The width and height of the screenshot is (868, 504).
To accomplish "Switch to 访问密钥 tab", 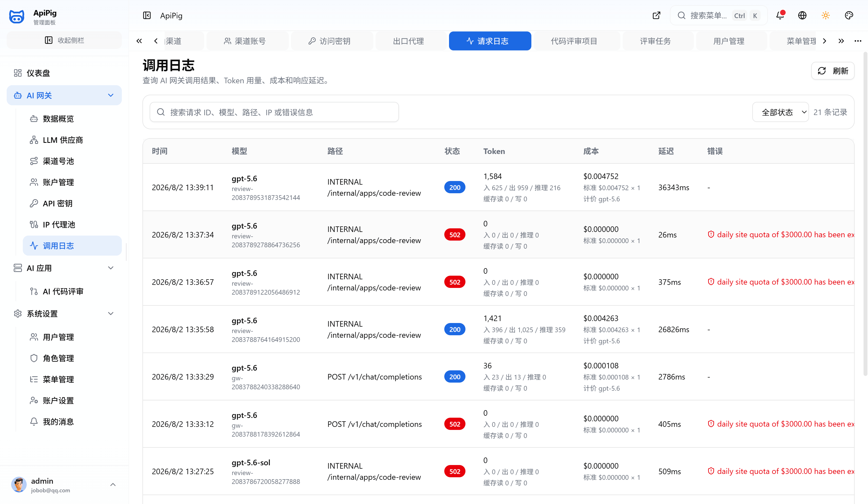I will point(332,41).
